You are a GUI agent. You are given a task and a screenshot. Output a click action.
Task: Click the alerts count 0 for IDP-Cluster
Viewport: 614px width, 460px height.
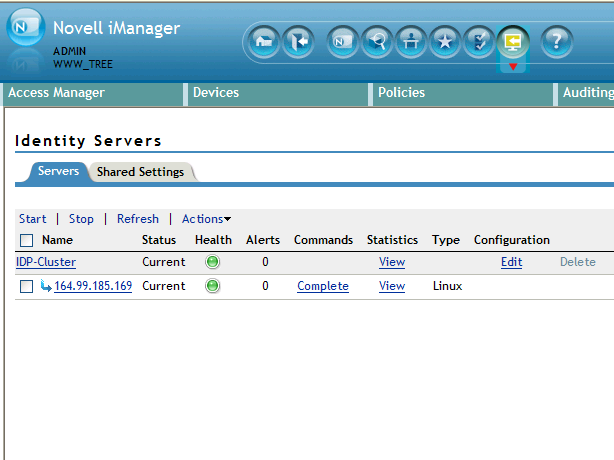(265, 262)
